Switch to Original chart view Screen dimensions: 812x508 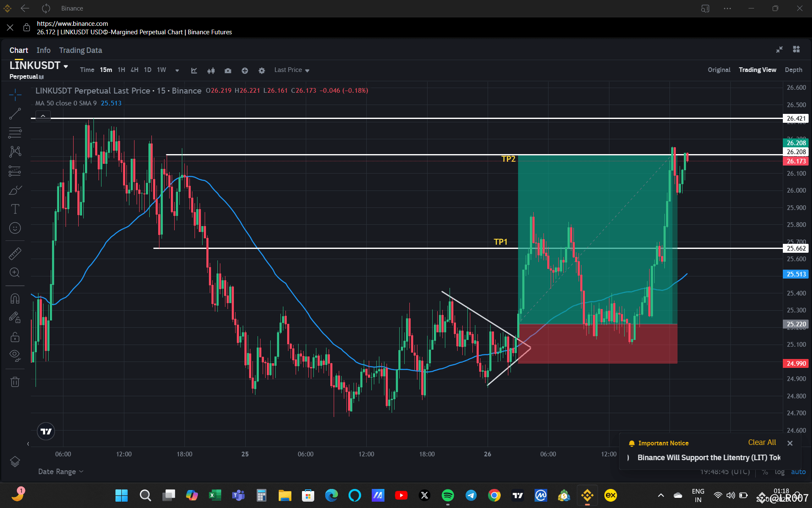point(719,70)
